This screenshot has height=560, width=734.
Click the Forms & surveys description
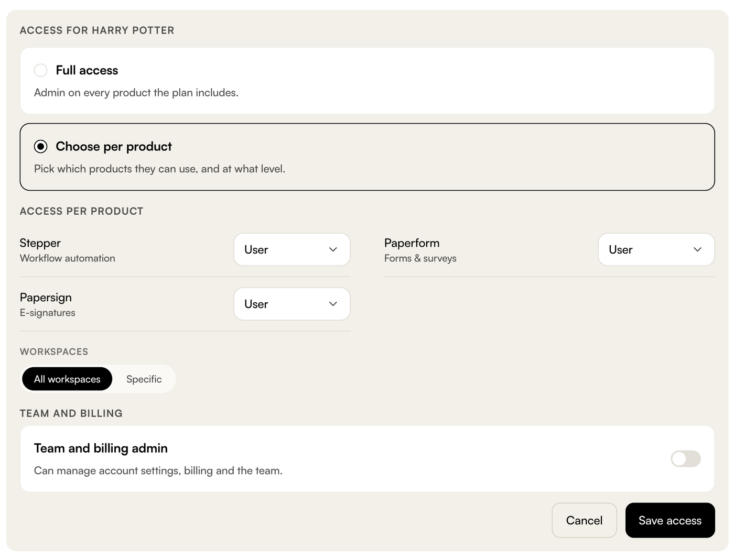coord(420,258)
